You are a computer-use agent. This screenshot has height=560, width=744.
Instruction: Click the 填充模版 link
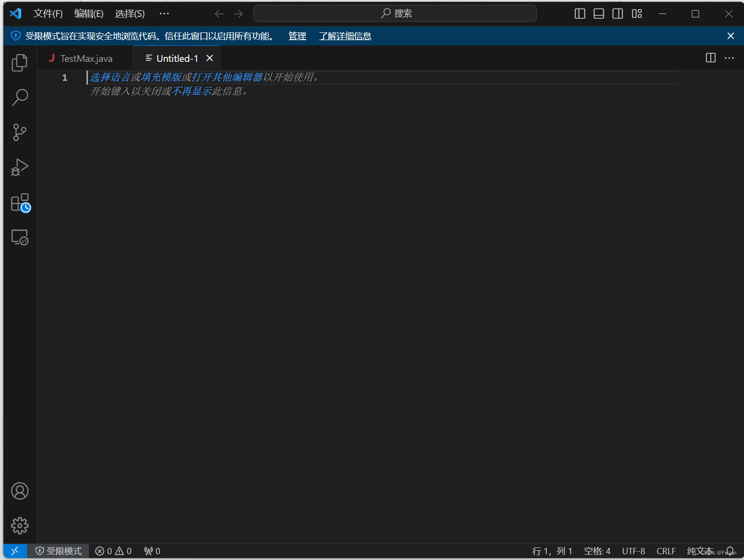point(161,77)
